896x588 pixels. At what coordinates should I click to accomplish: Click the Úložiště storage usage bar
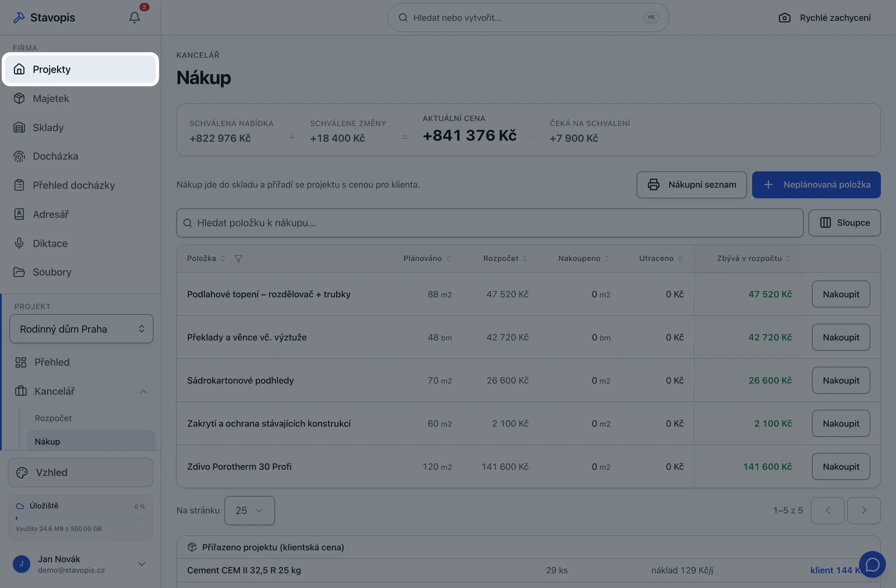pyautogui.click(x=81, y=519)
